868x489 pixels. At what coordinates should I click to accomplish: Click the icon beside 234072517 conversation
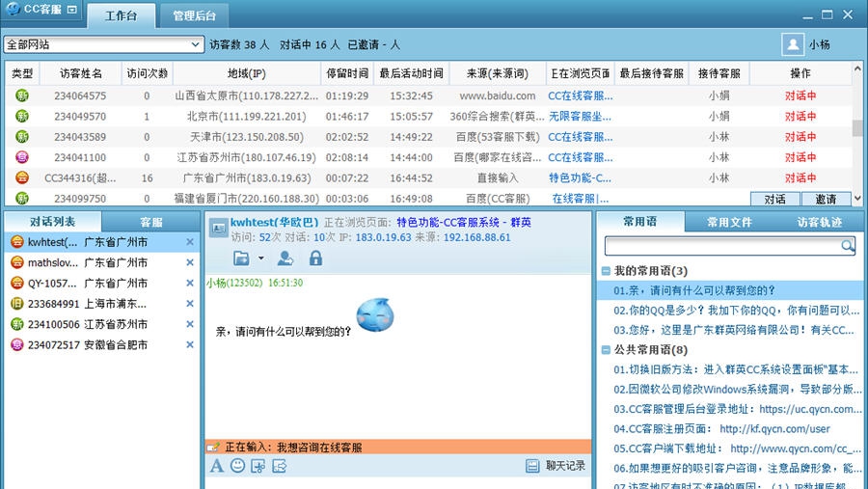coord(17,344)
